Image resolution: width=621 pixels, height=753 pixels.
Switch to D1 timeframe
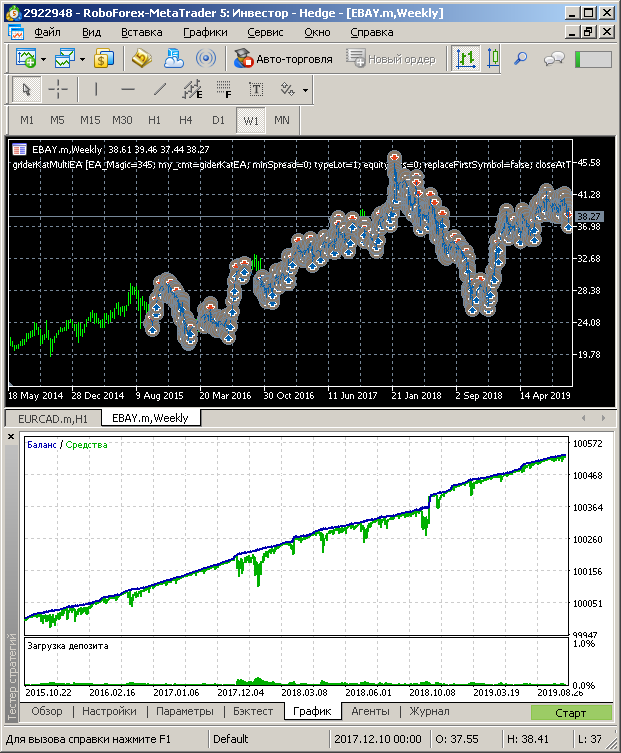[219, 120]
